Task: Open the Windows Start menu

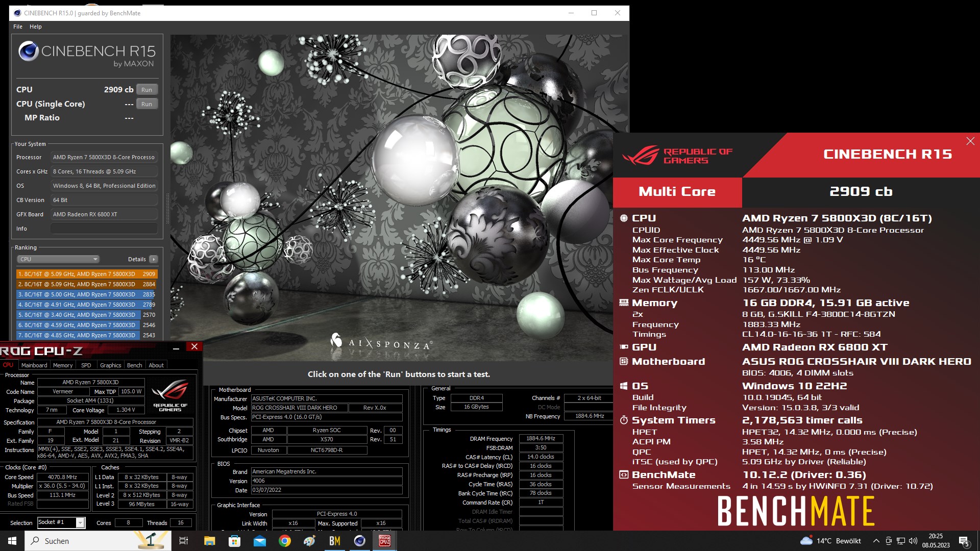Action: (x=12, y=541)
